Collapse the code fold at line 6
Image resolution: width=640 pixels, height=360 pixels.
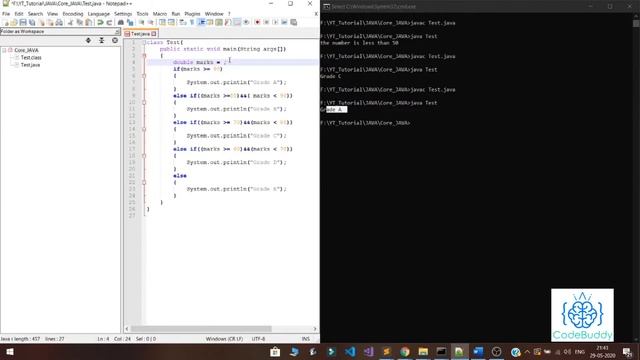144,76
